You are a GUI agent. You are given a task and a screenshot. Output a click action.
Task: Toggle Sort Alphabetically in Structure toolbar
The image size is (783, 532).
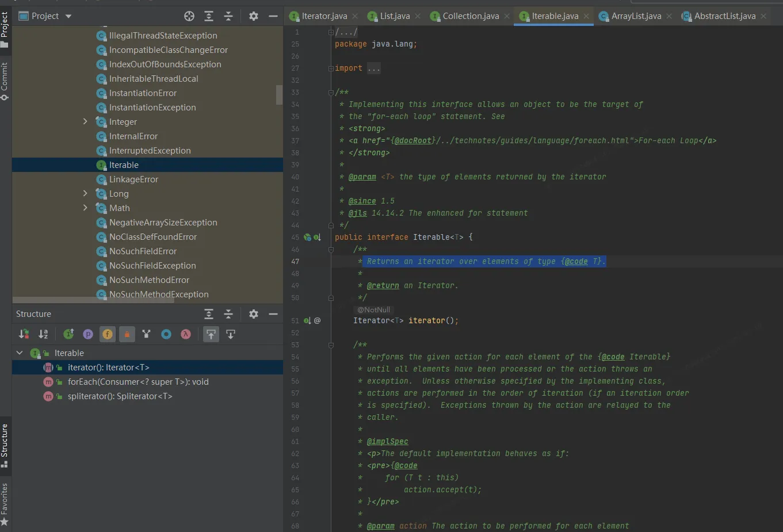[43, 334]
